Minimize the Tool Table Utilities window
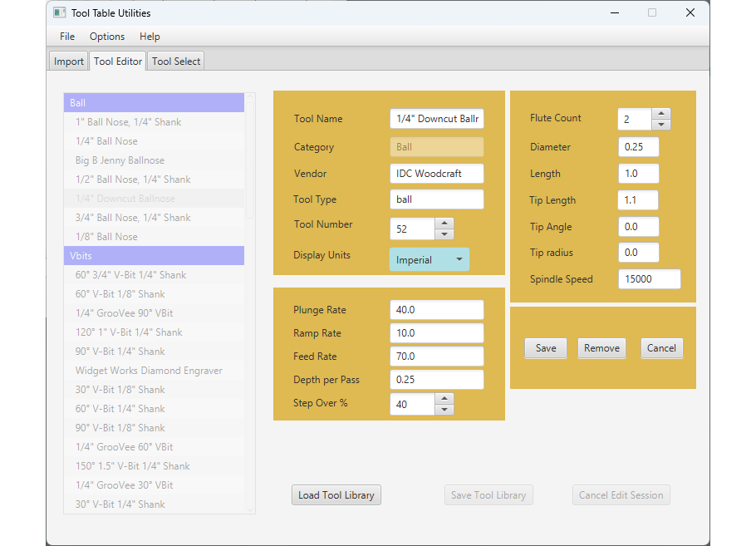 [x=614, y=12]
